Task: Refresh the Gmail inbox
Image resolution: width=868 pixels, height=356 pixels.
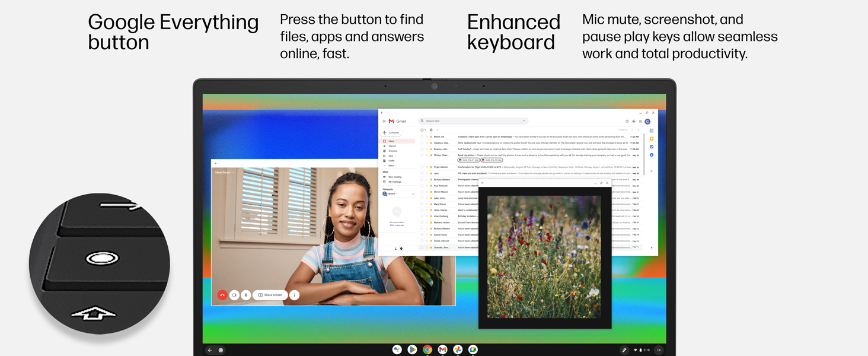Action: pos(431,130)
